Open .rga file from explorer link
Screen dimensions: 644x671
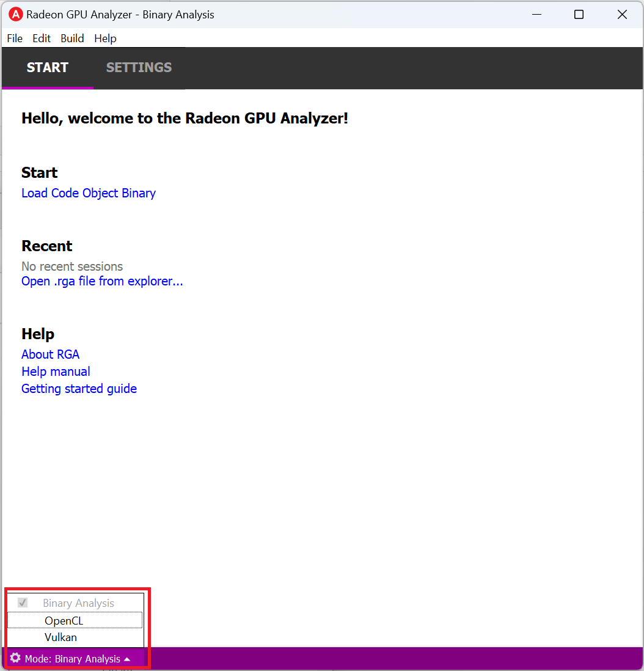point(102,281)
